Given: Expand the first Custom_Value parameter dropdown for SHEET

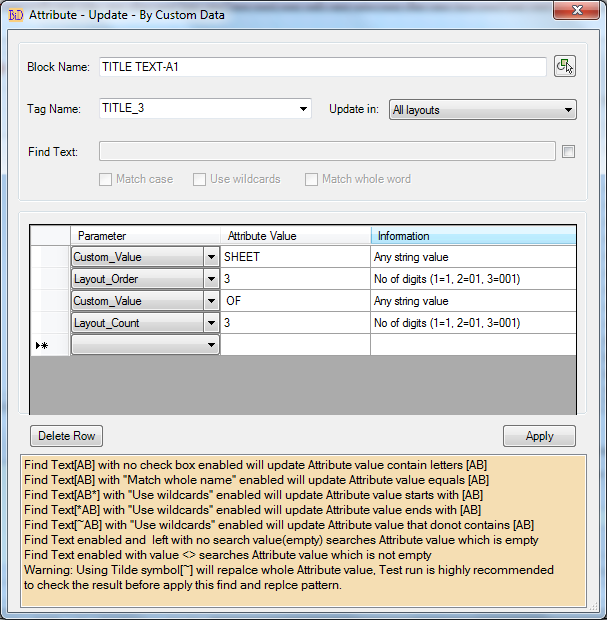Looking at the screenshot, I should tap(211, 257).
